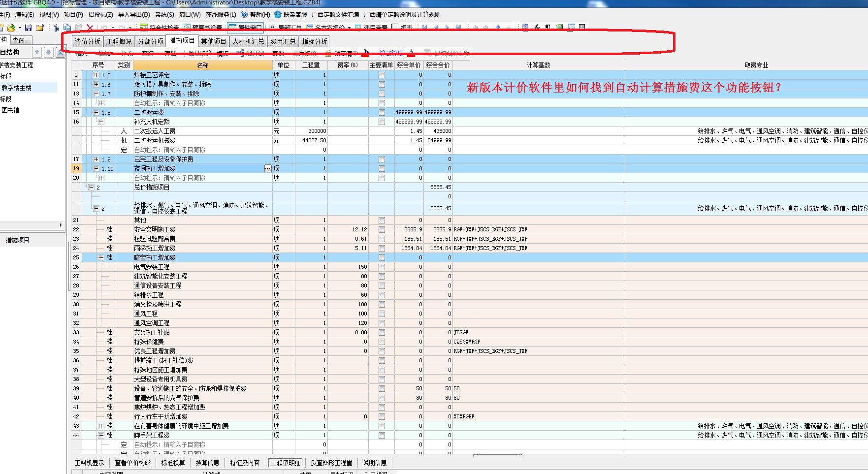
Task: Expand row 1.6 胎(模)具制作
Action: [x=96, y=85]
